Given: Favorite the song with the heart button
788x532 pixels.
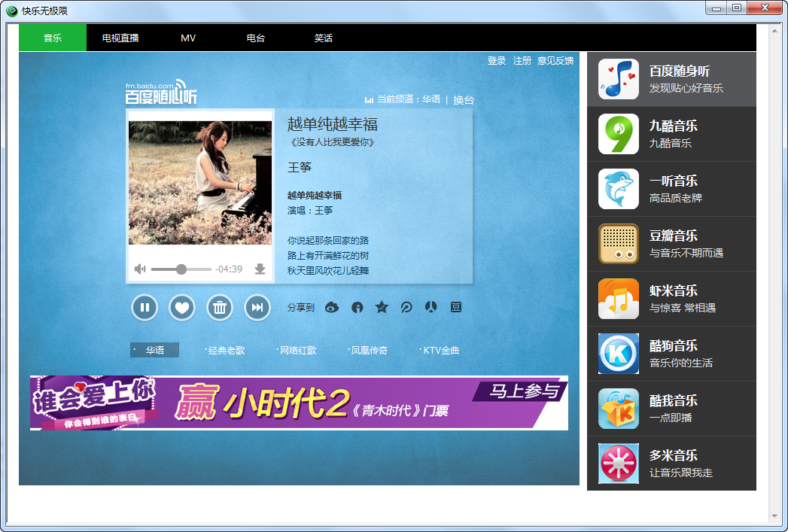Looking at the screenshot, I should click(x=181, y=308).
